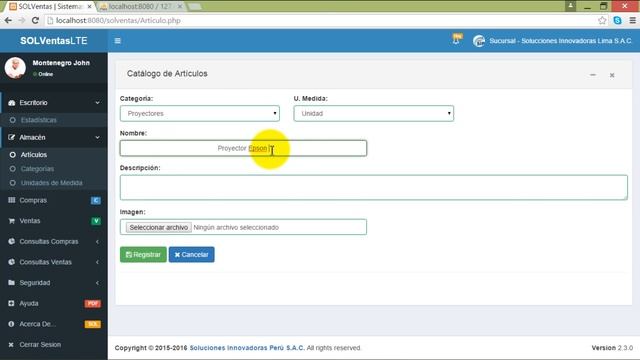Click the Sucursal Soluciones Innovadoras Lima link
Image resolution: width=640 pixels, height=360 pixels.
(560, 41)
